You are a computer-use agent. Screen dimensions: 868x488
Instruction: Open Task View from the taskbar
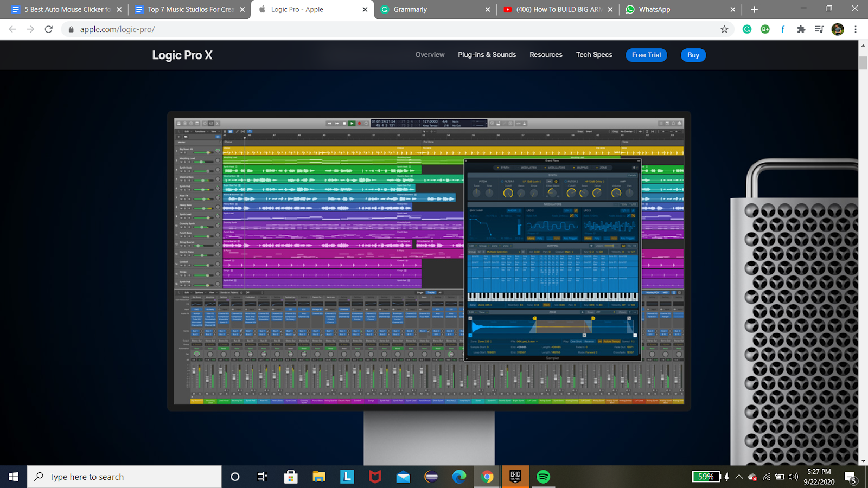(x=262, y=477)
